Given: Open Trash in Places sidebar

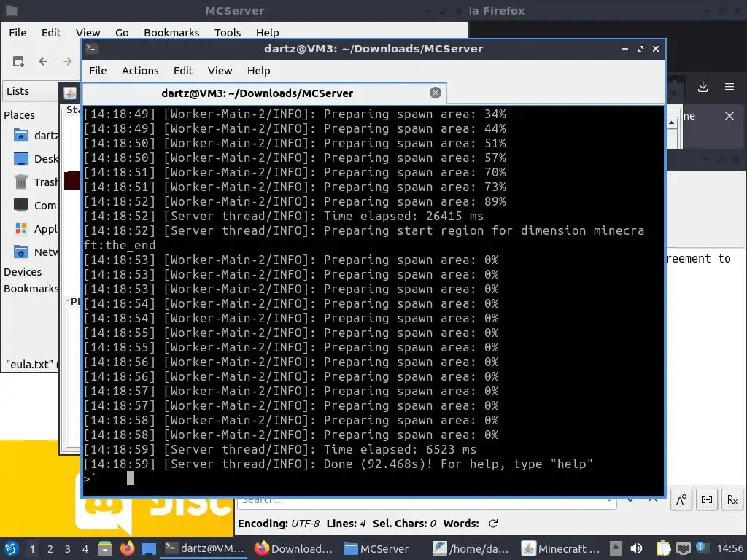Looking at the screenshot, I should click(36, 182).
